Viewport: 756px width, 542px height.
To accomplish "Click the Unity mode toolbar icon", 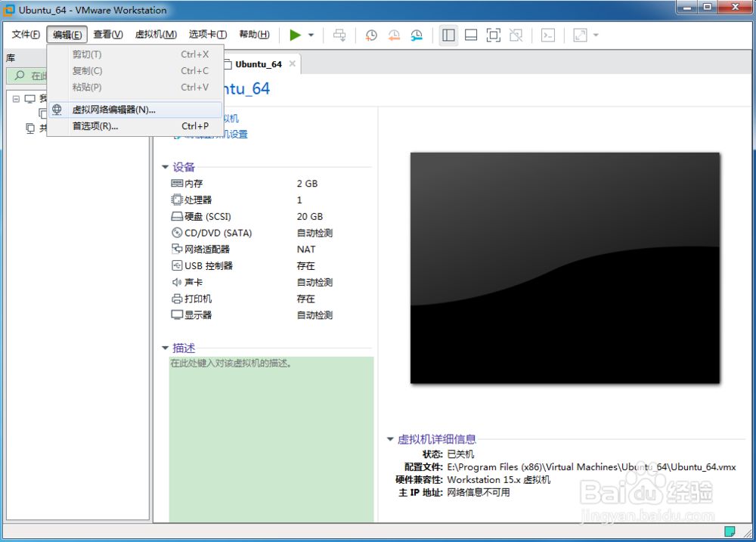I will pos(516,35).
